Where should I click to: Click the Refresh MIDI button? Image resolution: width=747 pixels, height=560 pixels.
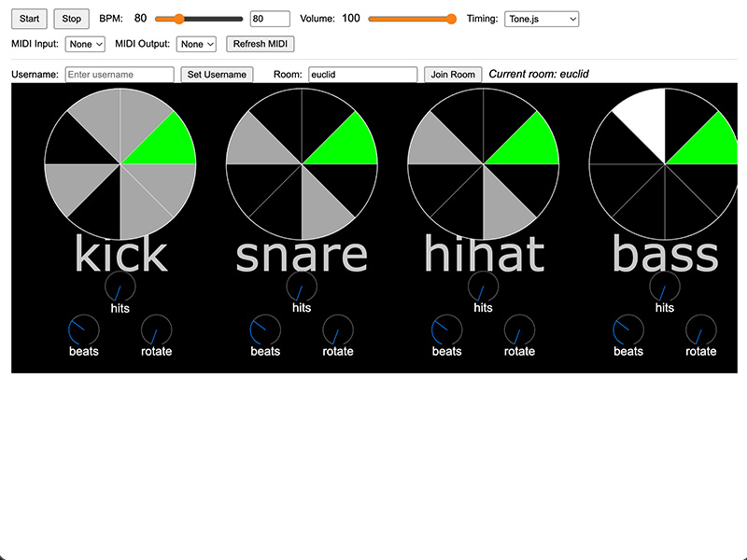[x=261, y=44]
